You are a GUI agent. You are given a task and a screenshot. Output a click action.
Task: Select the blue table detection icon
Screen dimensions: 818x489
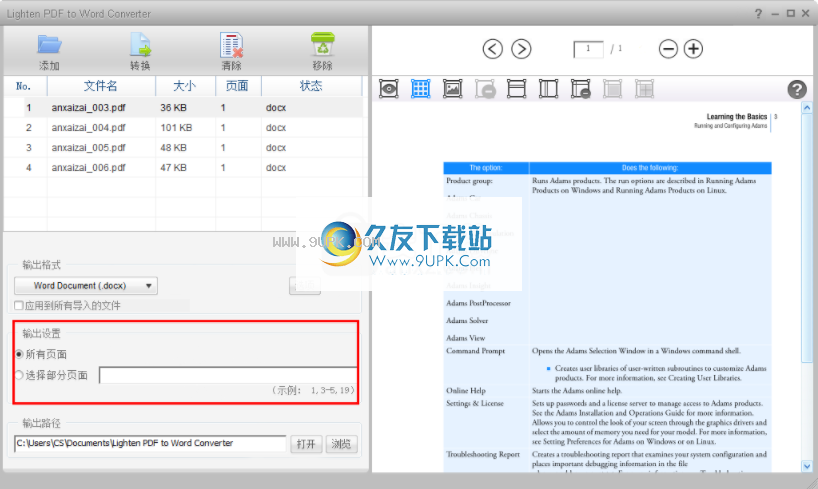click(x=420, y=89)
